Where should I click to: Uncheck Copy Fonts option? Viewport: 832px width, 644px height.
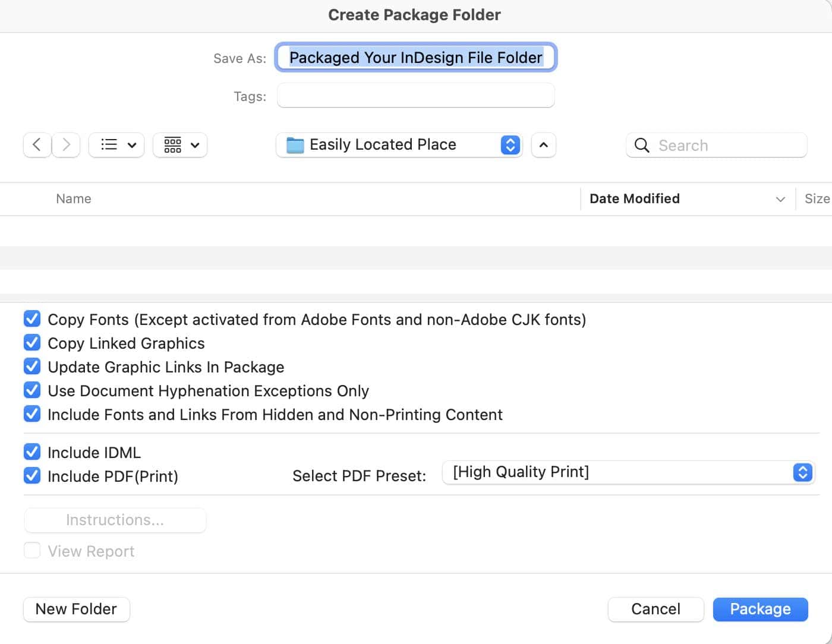(x=31, y=319)
